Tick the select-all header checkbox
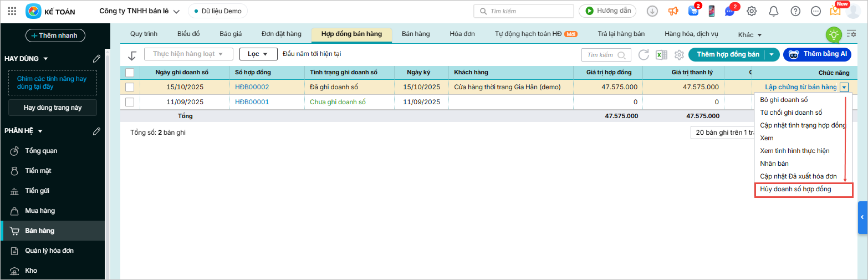The height and width of the screenshot is (280, 868). point(130,73)
